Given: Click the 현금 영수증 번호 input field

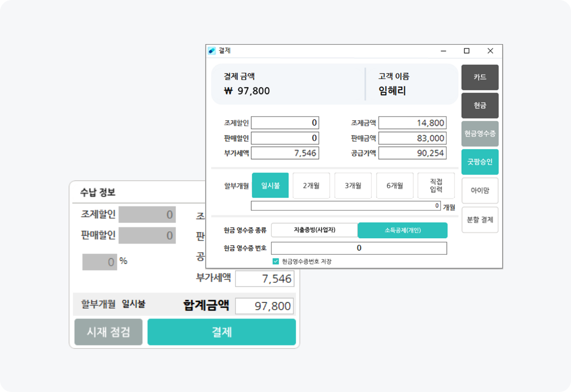Looking at the screenshot, I should tap(359, 248).
